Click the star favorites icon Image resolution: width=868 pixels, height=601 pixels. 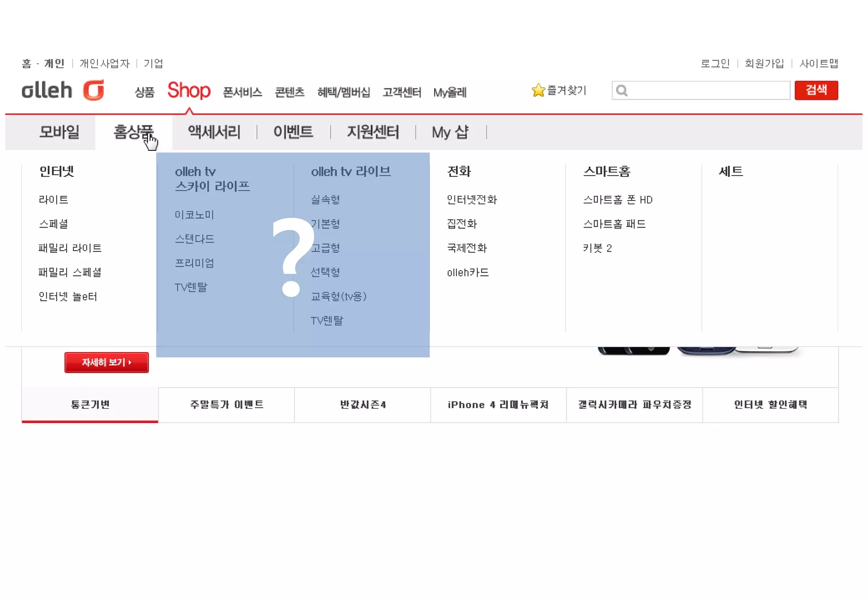[x=538, y=90]
